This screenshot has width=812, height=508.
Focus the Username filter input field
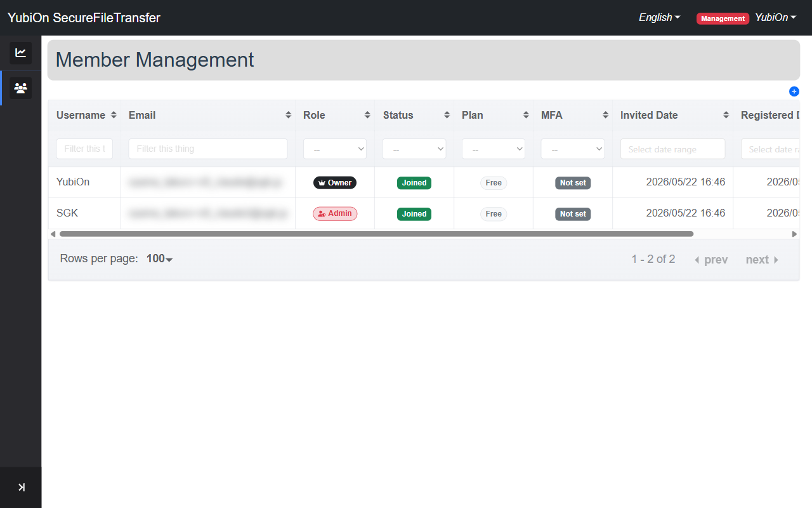(85, 149)
